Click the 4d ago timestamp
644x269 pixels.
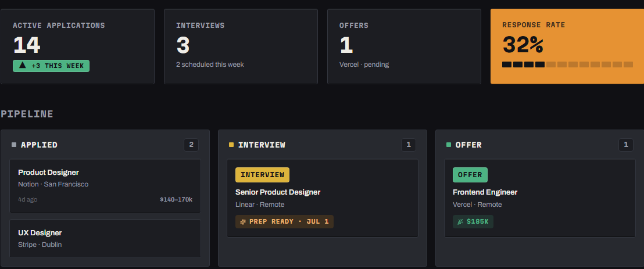27,200
